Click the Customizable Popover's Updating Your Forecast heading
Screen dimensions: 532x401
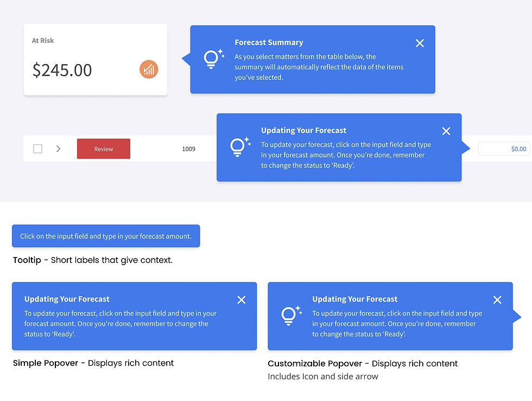coord(354,299)
